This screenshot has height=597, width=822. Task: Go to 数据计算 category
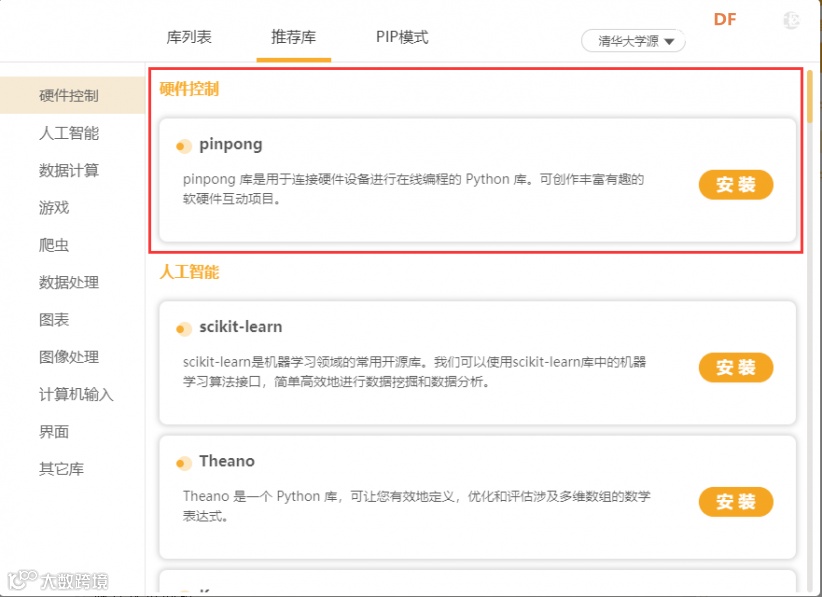pos(69,170)
